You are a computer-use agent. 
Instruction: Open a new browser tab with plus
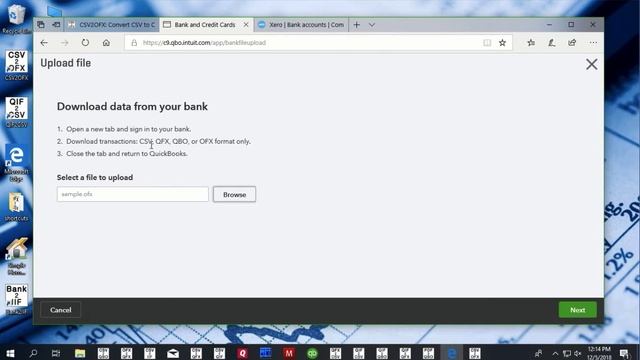coord(356,24)
